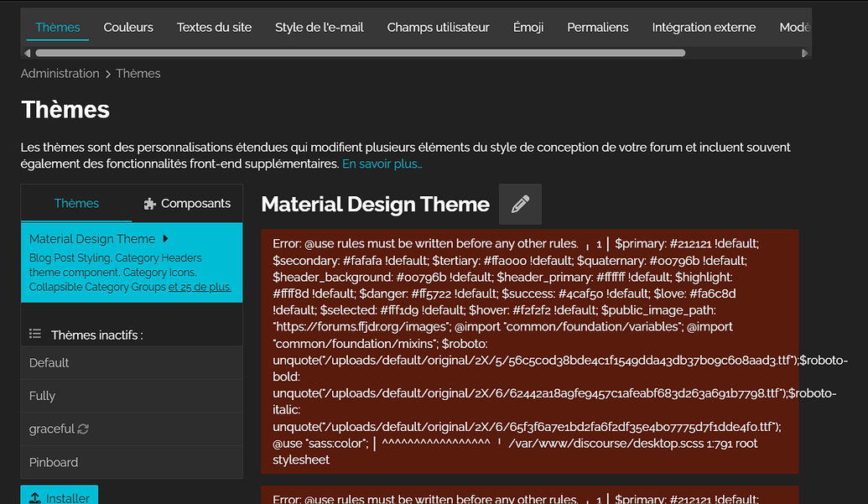Click the list icon beside Thèmes inactifs
The height and width of the screenshot is (504, 868).
click(x=35, y=334)
